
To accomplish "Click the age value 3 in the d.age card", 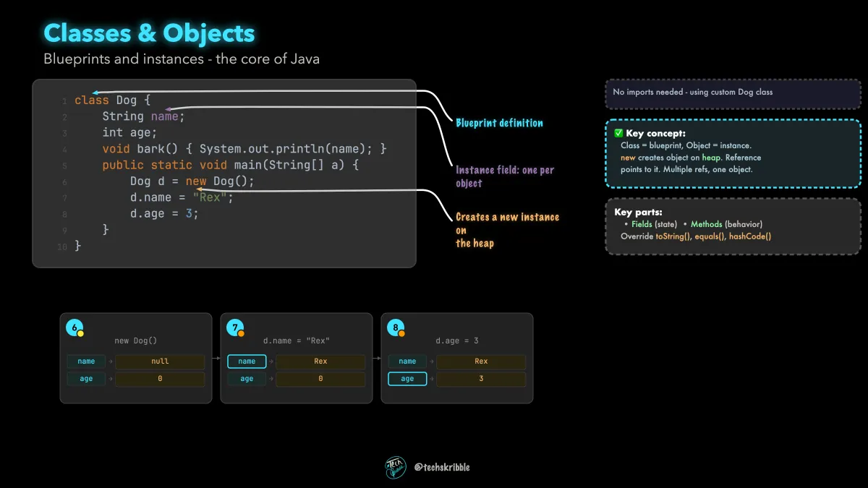I will [481, 379].
